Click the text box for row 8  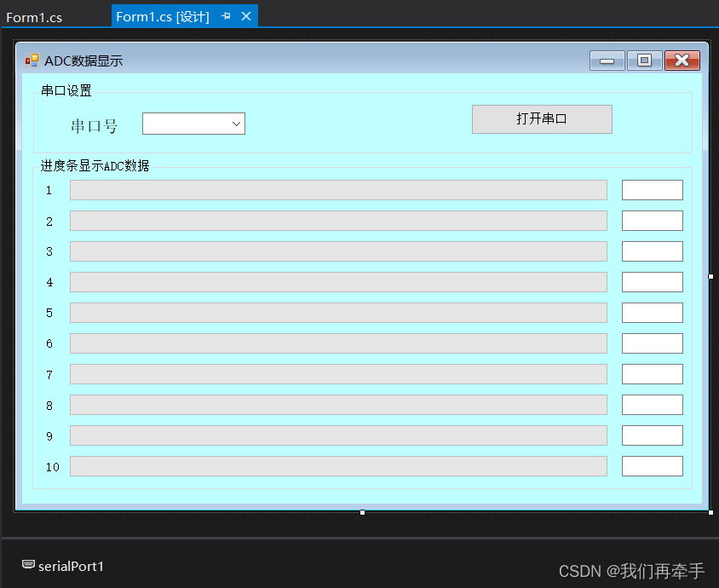652,405
